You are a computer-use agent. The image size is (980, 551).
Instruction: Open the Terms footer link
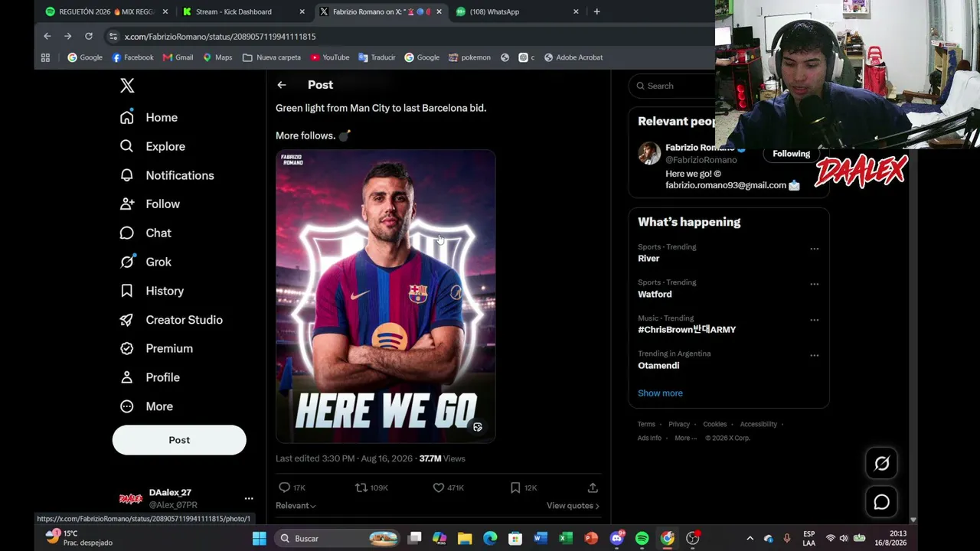pos(646,424)
